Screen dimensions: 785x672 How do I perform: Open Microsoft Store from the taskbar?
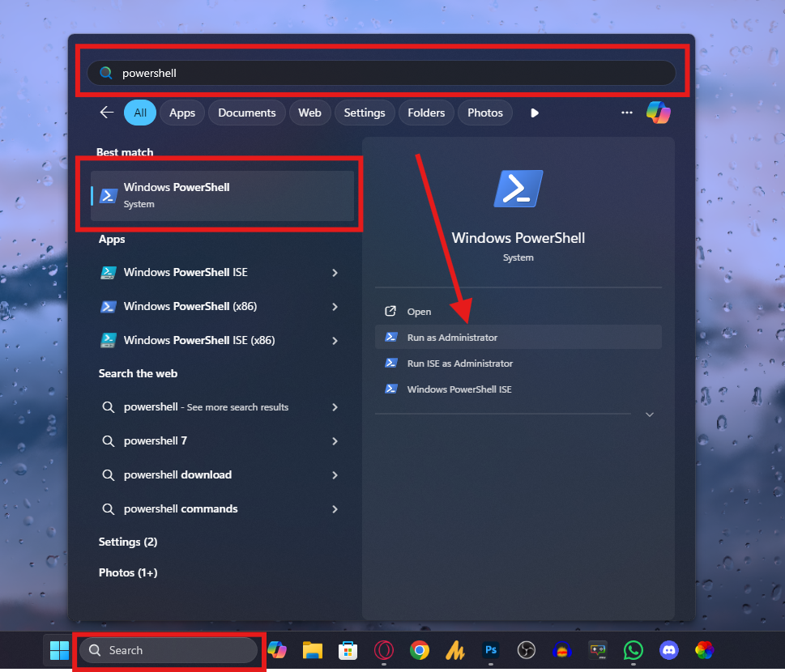[348, 650]
